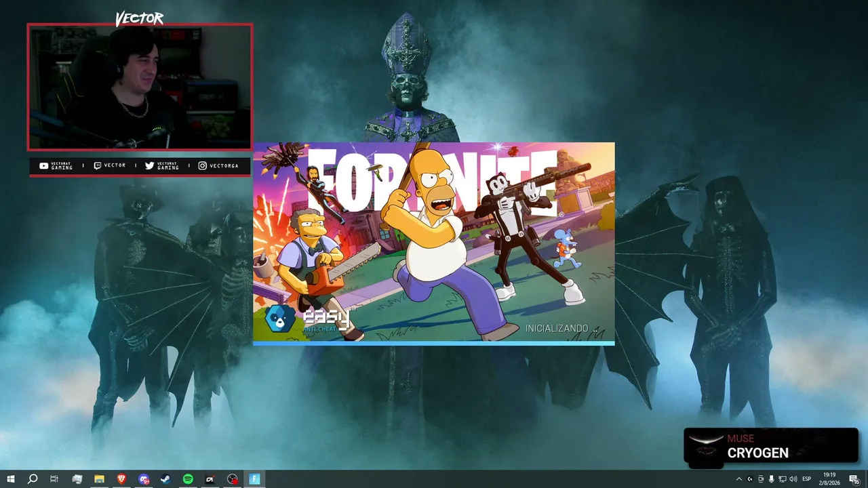This screenshot has width=868, height=488.
Task: Click the CRYOGEN song title
Action: (757, 453)
